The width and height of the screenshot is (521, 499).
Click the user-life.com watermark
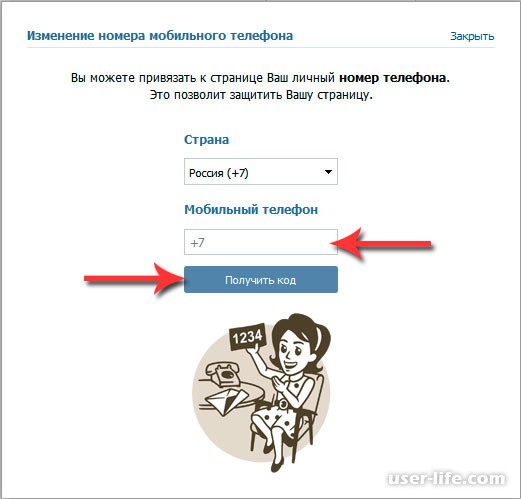coord(446,479)
